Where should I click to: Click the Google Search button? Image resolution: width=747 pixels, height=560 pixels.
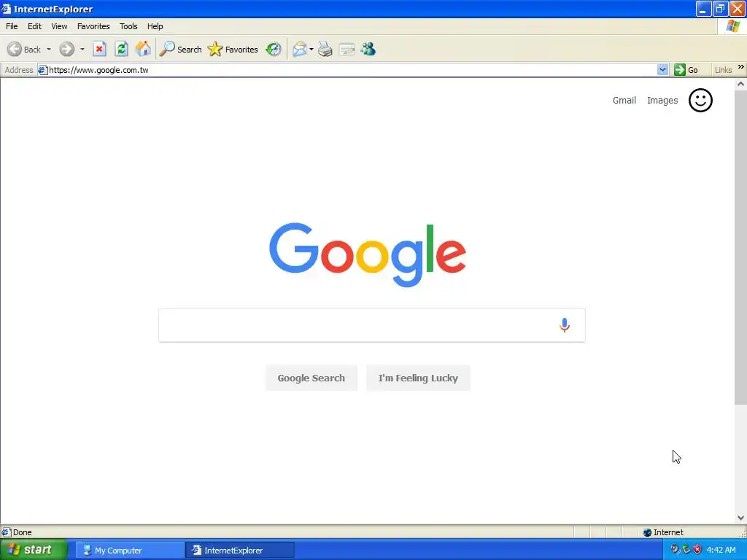[311, 378]
